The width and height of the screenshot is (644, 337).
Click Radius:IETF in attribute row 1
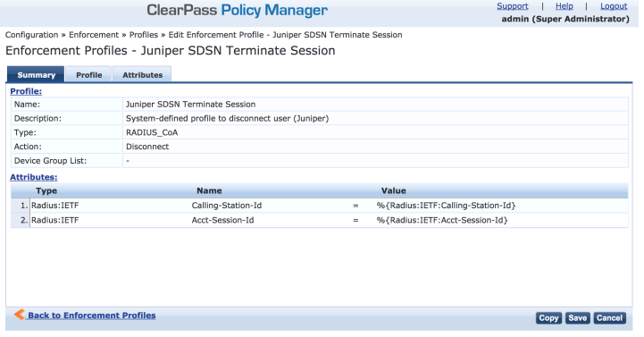coord(55,206)
